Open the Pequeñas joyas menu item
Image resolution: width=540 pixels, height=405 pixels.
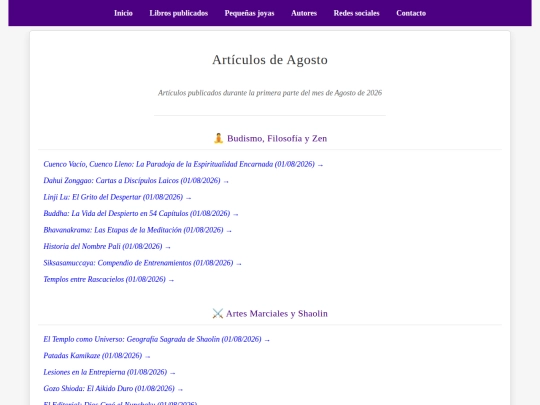pyautogui.click(x=249, y=13)
